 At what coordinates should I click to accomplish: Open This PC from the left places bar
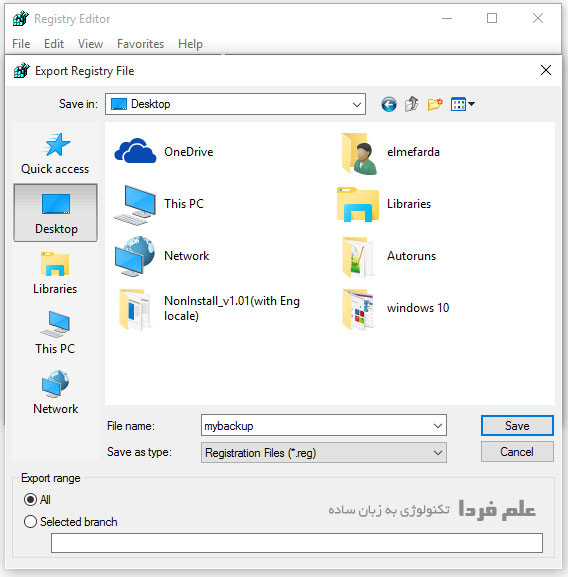click(x=55, y=333)
